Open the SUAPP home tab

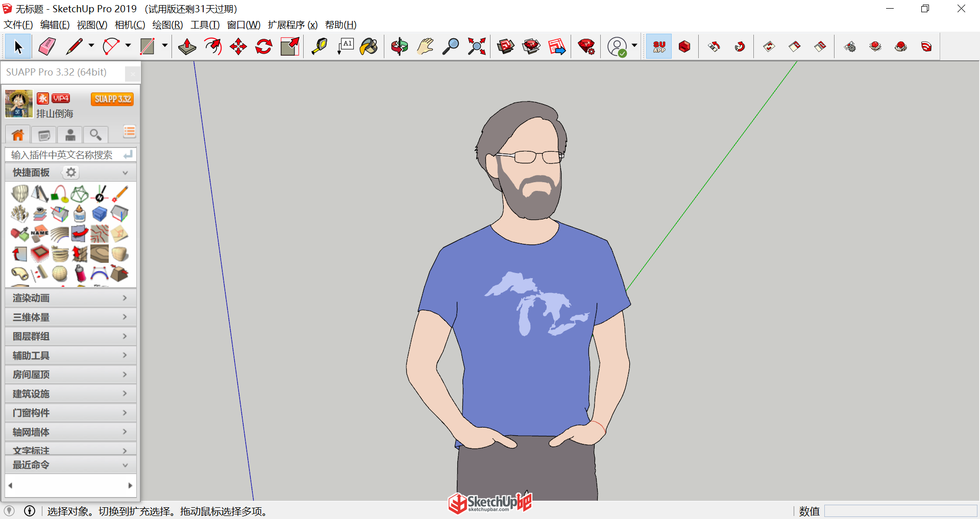(18, 135)
